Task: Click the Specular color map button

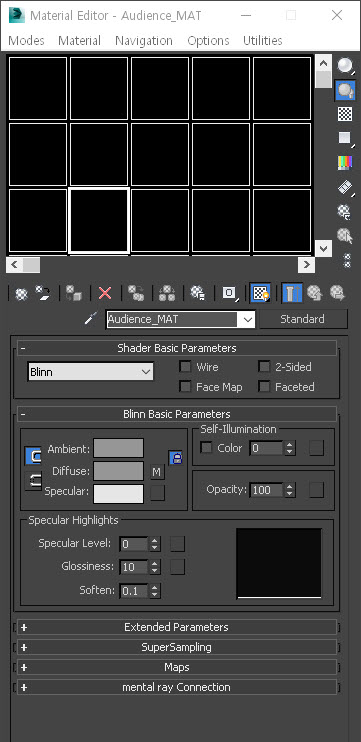Action: pos(157,493)
